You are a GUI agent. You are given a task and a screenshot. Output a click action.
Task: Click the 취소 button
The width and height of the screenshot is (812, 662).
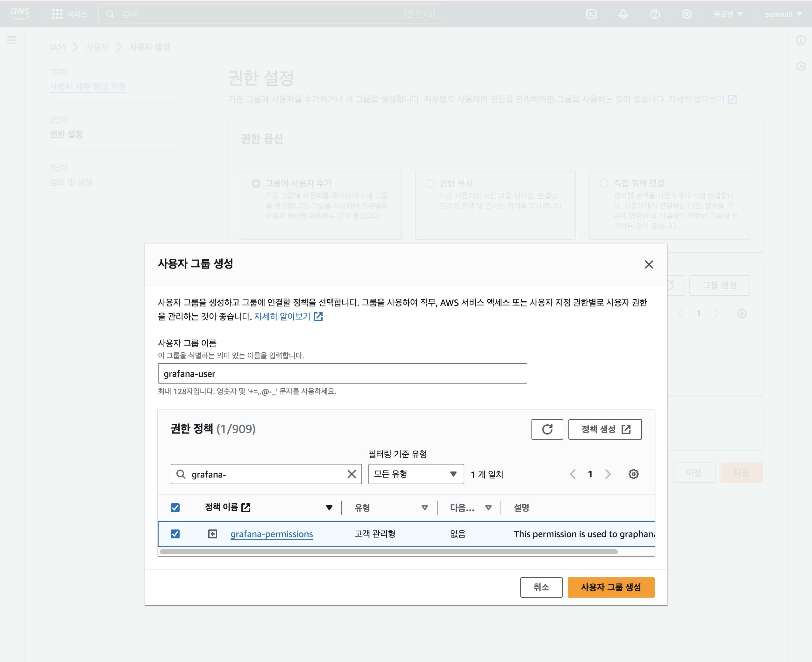click(x=541, y=587)
